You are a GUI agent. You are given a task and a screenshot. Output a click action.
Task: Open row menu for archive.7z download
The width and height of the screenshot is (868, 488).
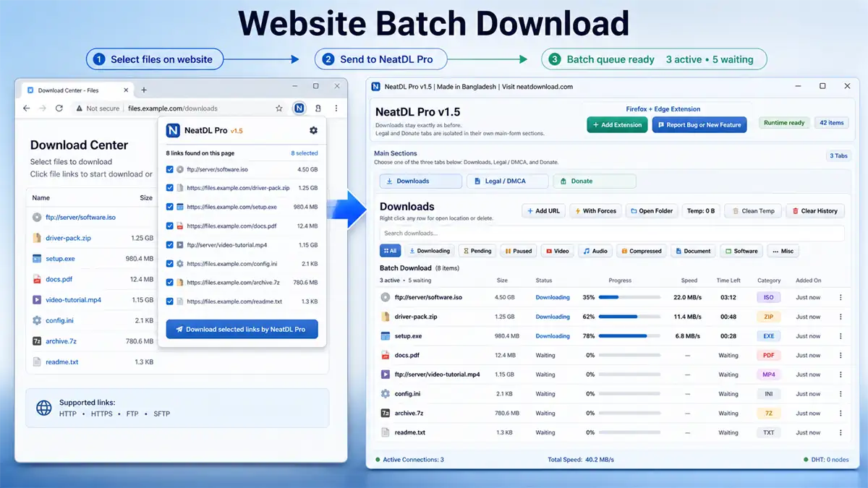point(841,414)
